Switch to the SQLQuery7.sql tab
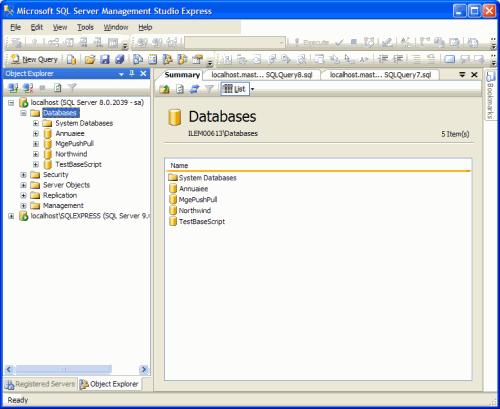This screenshot has width=500, height=409. pyautogui.click(x=380, y=75)
